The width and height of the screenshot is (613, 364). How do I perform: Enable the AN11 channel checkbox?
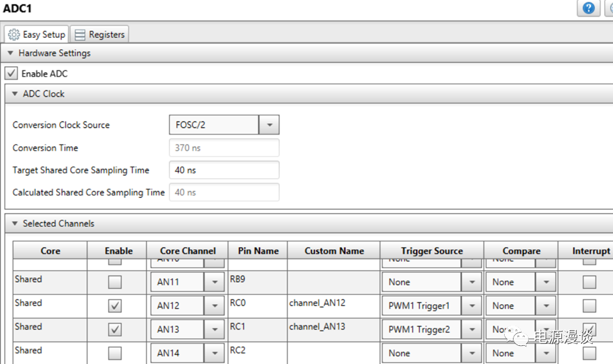click(115, 282)
